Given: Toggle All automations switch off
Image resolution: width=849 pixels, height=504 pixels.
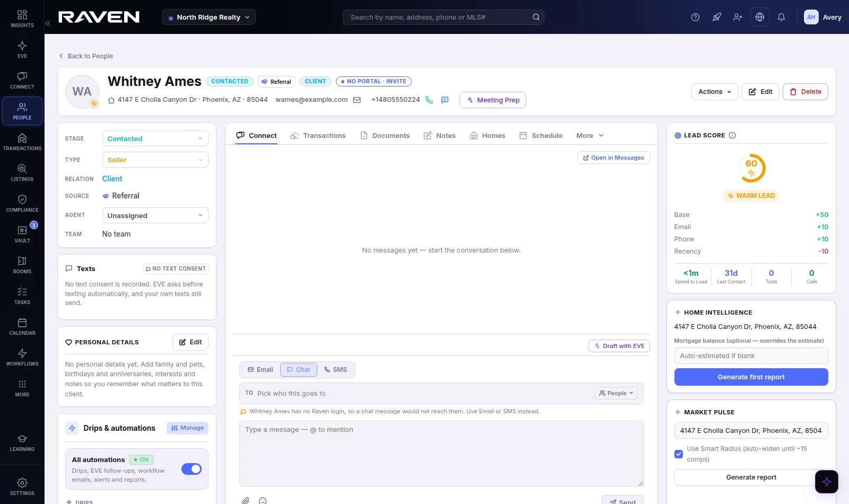Looking at the screenshot, I should coord(192,469).
